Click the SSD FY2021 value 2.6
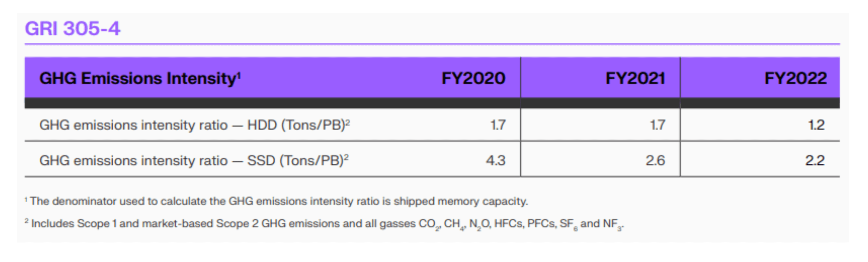 coord(655,161)
